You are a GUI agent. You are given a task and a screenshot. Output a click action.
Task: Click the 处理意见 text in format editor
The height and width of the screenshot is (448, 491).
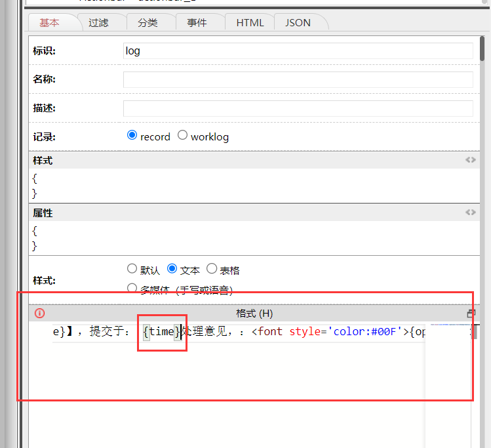click(x=205, y=331)
